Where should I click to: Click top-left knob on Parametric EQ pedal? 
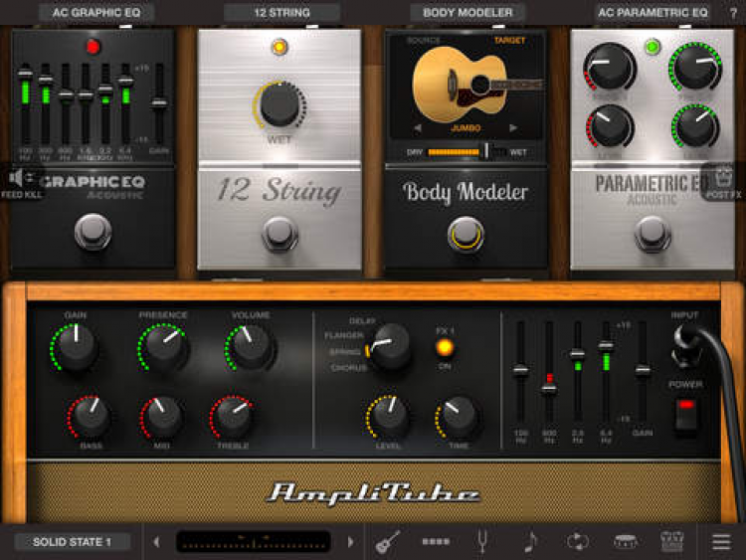[x=610, y=67]
